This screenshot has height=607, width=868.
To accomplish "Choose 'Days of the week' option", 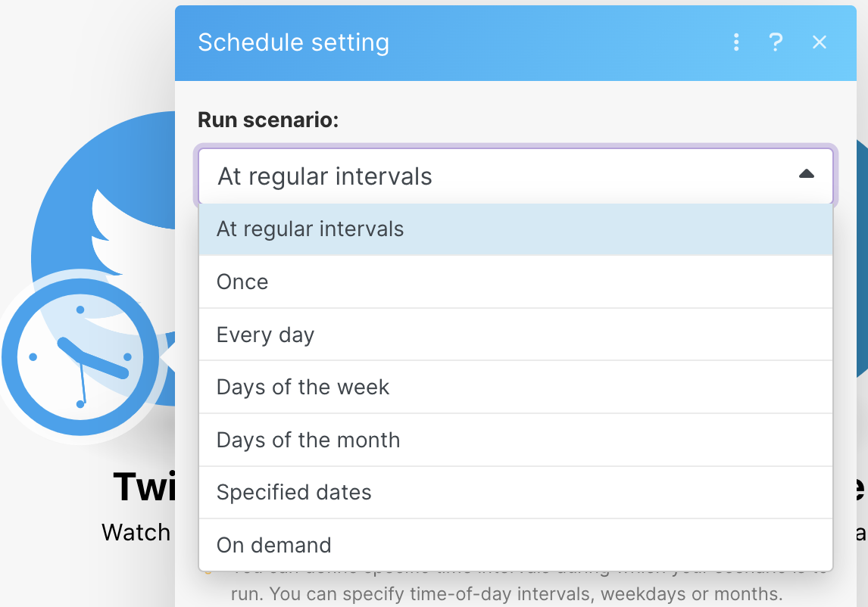I will [x=303, y=388].
